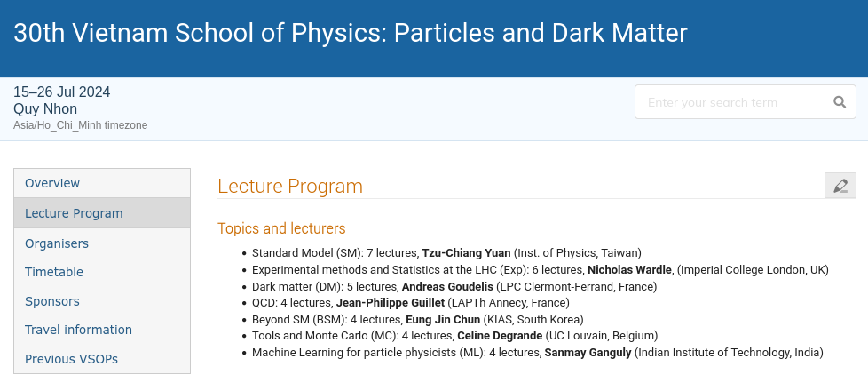868x375 pixels.
Task: Click the 'Topics and lecturers' subheading
Action: [x=281, y=228]
